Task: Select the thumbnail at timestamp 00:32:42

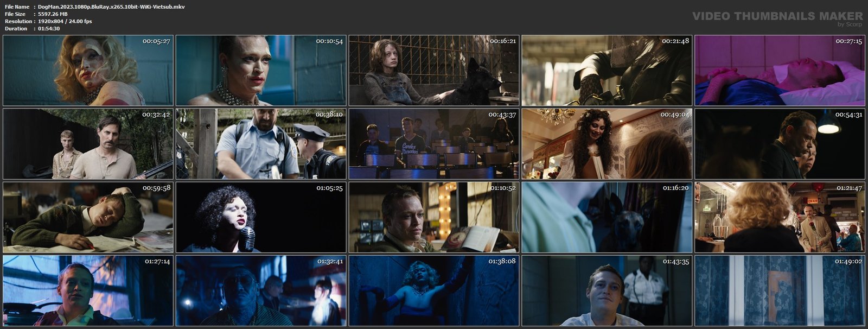Action: coord(88,144)
